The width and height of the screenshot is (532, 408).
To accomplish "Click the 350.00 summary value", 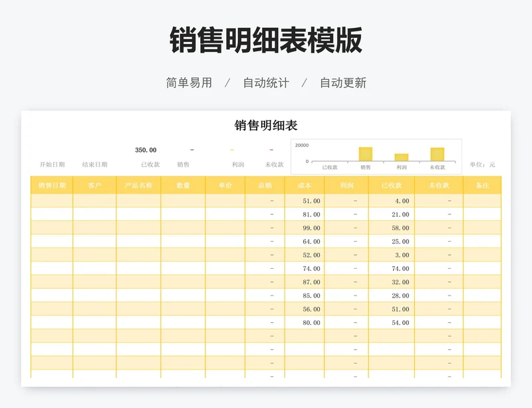I will tap(146, 150).
